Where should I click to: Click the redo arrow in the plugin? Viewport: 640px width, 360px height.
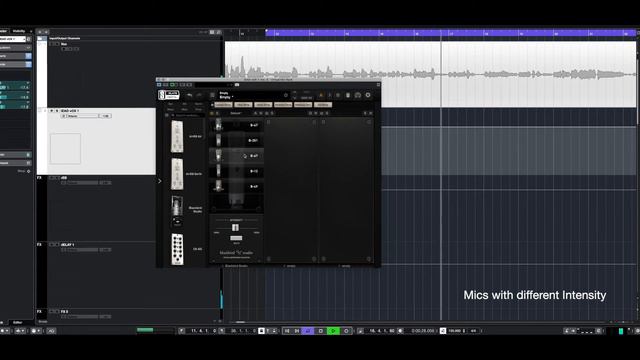pyautogui.click(x=199, y=95)
